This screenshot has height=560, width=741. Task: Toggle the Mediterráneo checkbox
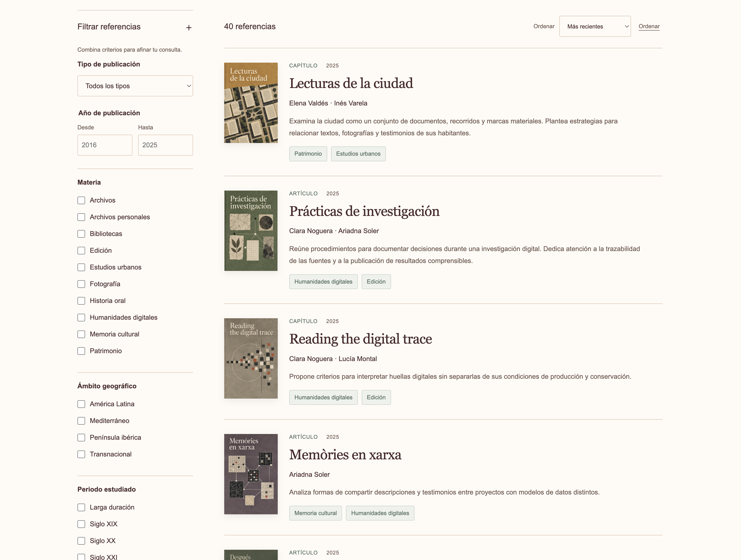[81, 421]
